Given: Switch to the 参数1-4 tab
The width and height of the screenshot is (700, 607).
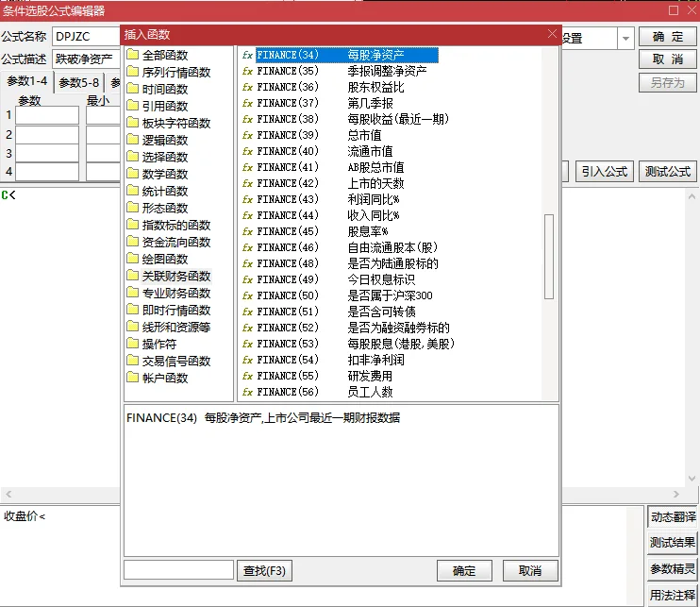Looking at the screenshot, I should point(27,81).
